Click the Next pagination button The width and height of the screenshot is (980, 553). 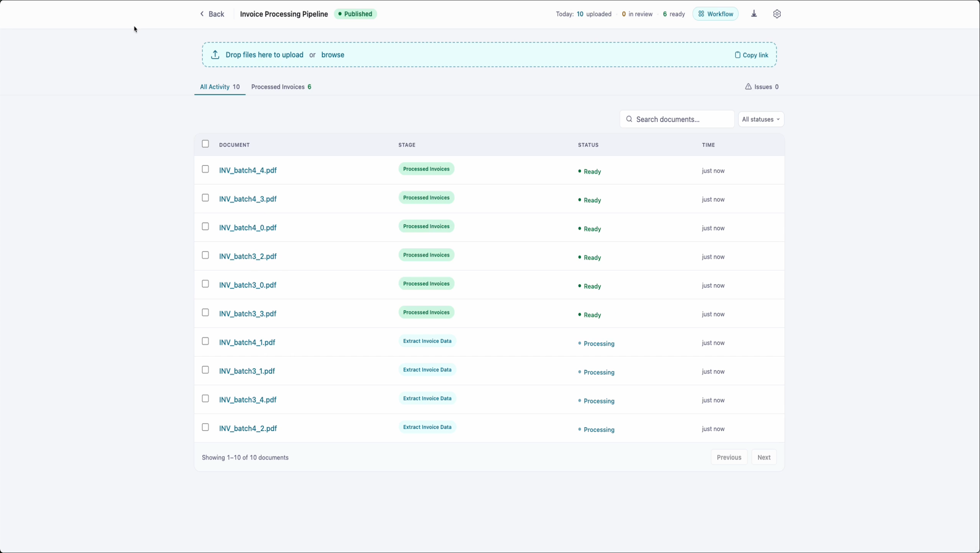click(x=764, y=457)
